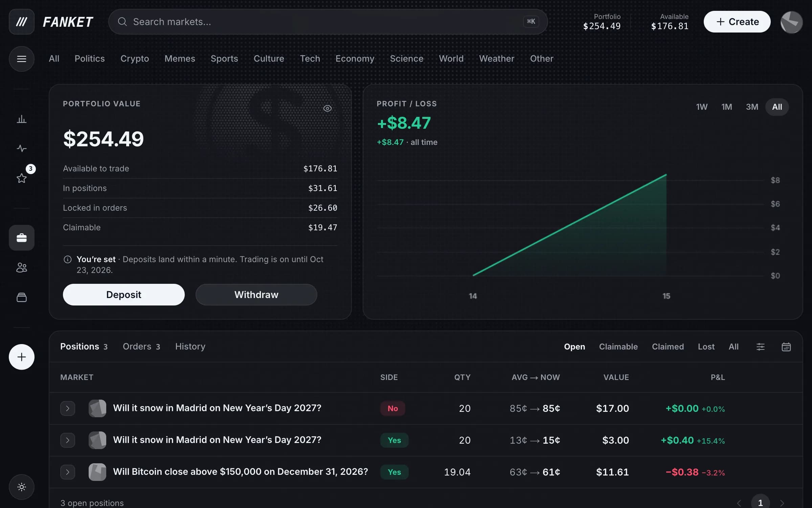
Task: Select the briefcase portfolio icon
Action: tap(22, 238)
